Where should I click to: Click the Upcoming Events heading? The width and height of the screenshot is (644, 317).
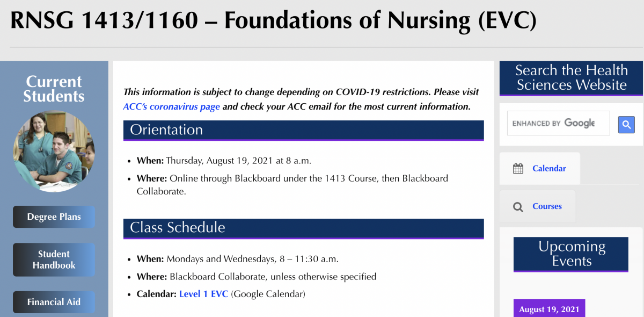click(571, 254)
